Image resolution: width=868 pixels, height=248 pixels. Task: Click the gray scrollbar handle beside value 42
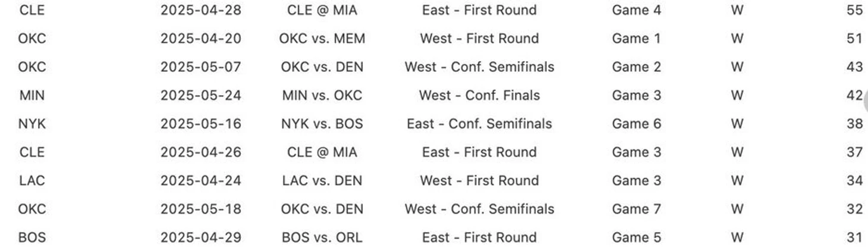866,100
